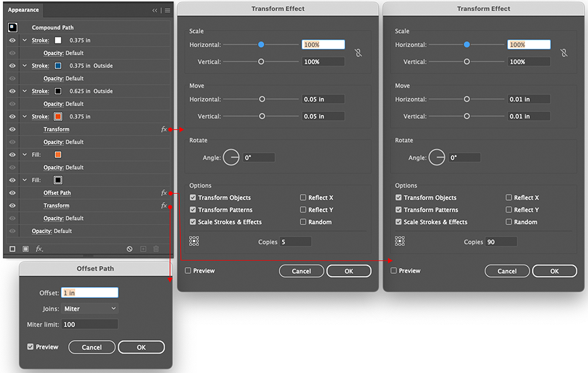This screenshot has width=588, height=373.
Task: Click the black 0.625 in stroke color swatch
Action: click(x=58, y=91)
